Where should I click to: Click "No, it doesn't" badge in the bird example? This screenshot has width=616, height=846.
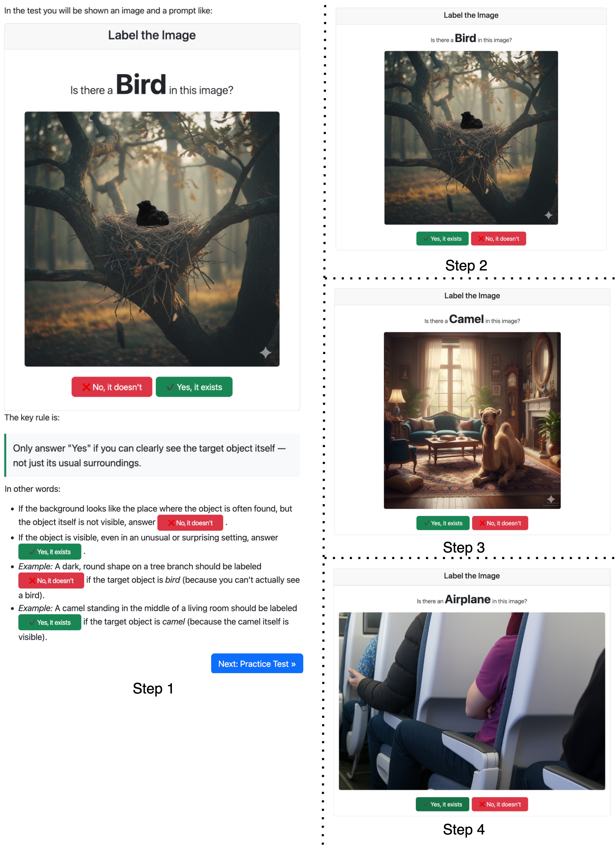[x=51, y=580]
